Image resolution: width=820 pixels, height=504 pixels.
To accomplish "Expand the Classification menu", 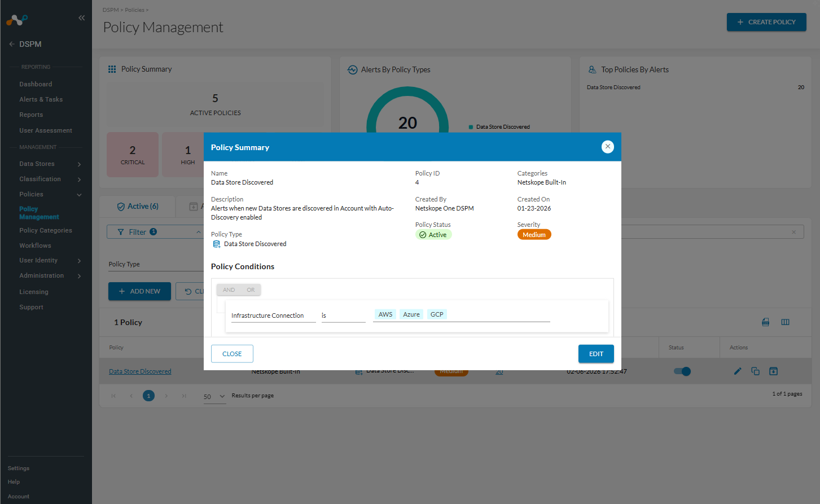I will coord(79,179).
